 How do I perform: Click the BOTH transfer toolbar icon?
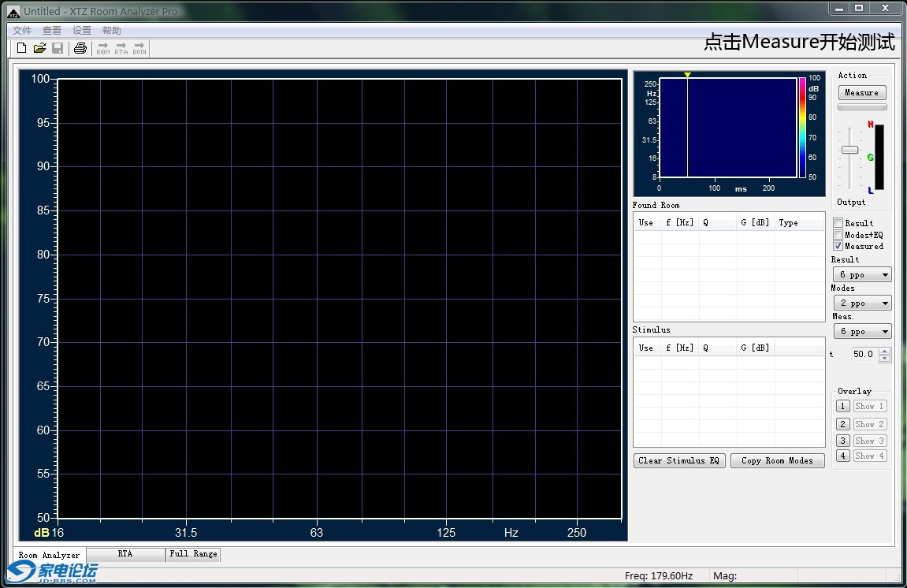(139, 49)
